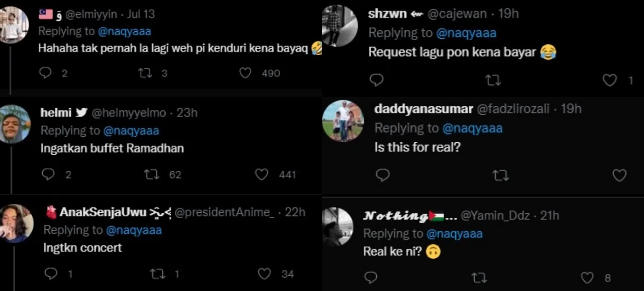This screenshot has height=291, width=644.
Task: Like the 'Ingtkn concert' tweet
Action: pyautogui.click(x=264, y=274)
